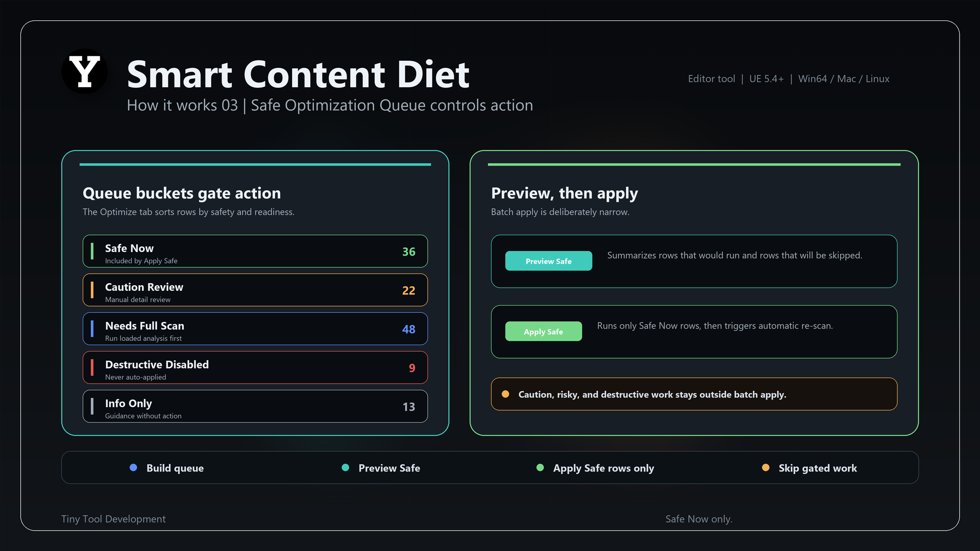
Task: Click the Needs Full Scan count 48
Action: coord(409,329)
